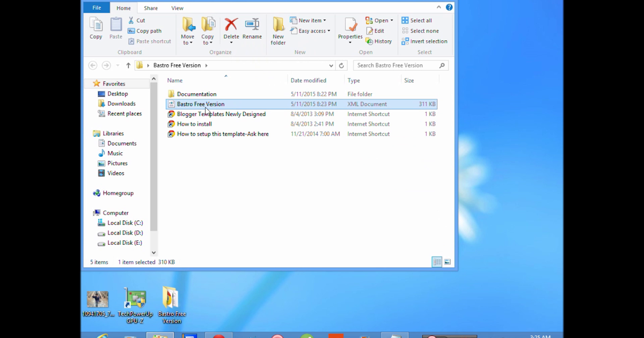Select the How to install shortcut
This screenshot has height=338, width=644.
click(x=302, y=124)
